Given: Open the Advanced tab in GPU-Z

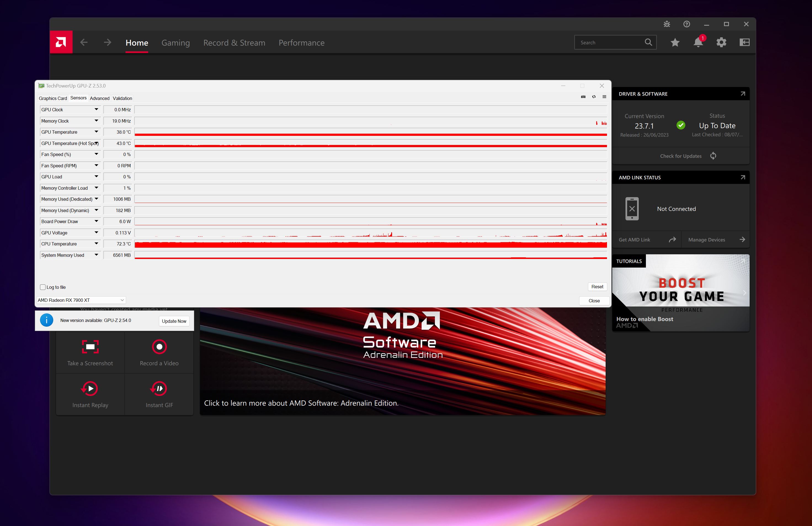Looking at the screenshot, I should [x=100, y=98].
